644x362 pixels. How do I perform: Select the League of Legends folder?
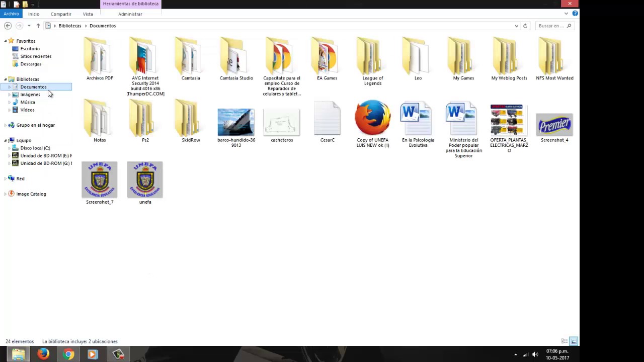372,61
